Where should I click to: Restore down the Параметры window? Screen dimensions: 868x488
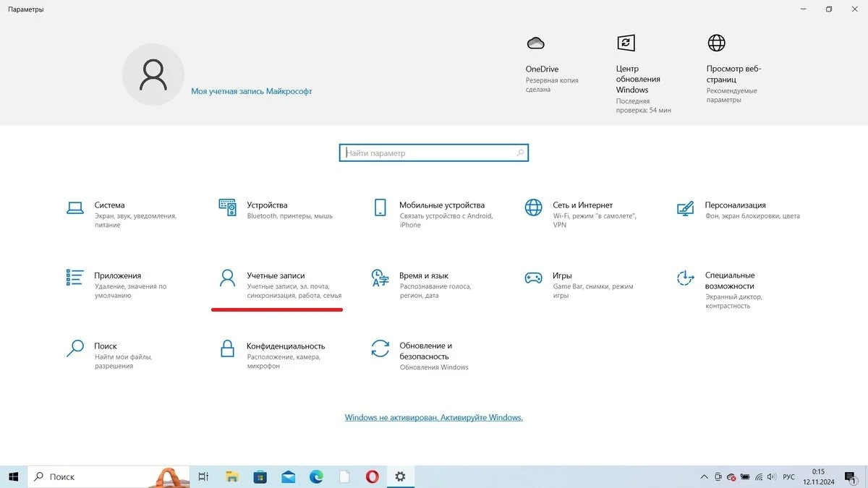pos(829,9)
